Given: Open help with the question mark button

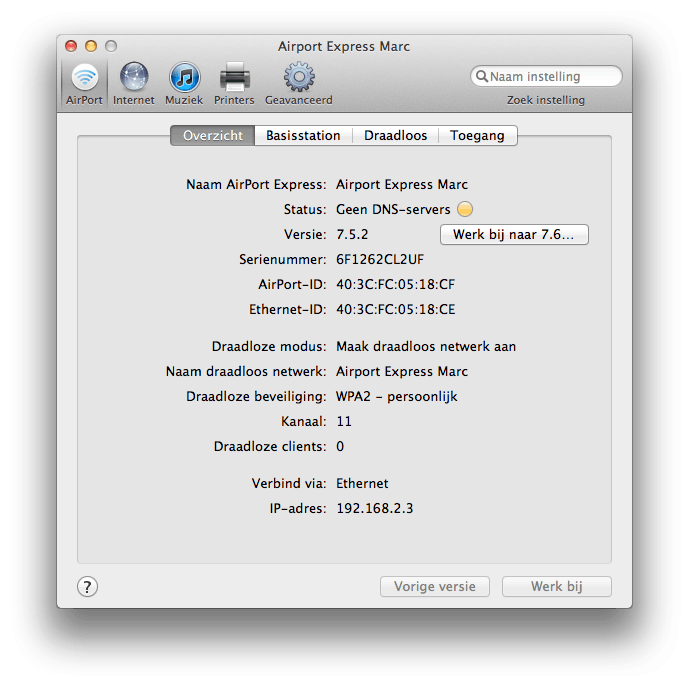Looking at the screenshot, I should pyautogui.click(x=87, y=586).
